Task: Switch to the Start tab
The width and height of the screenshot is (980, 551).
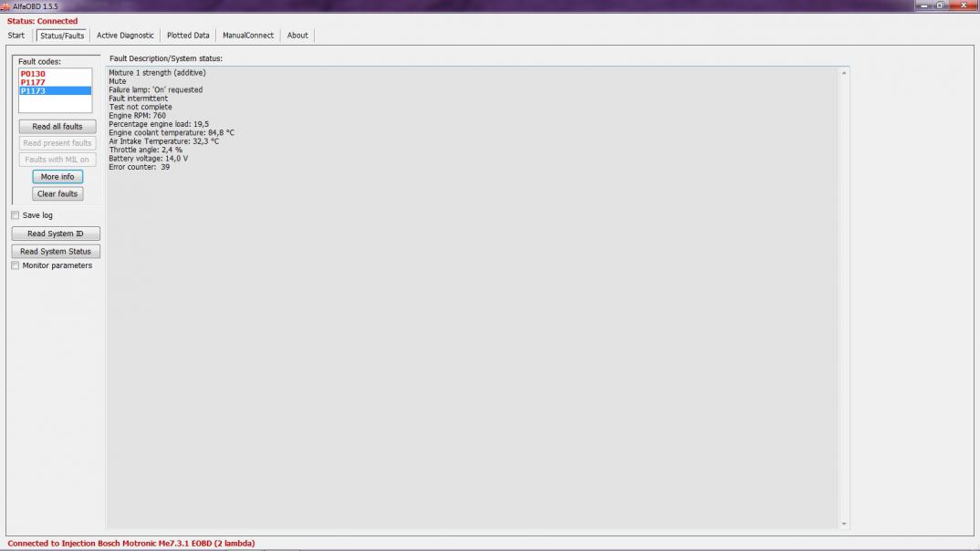Action: click(x=16, y=36)
